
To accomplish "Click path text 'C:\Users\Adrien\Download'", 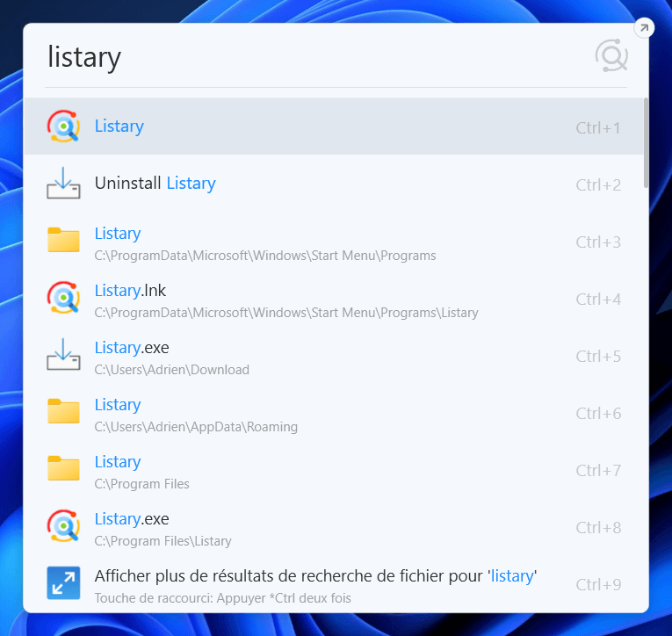I will point(172,370).
